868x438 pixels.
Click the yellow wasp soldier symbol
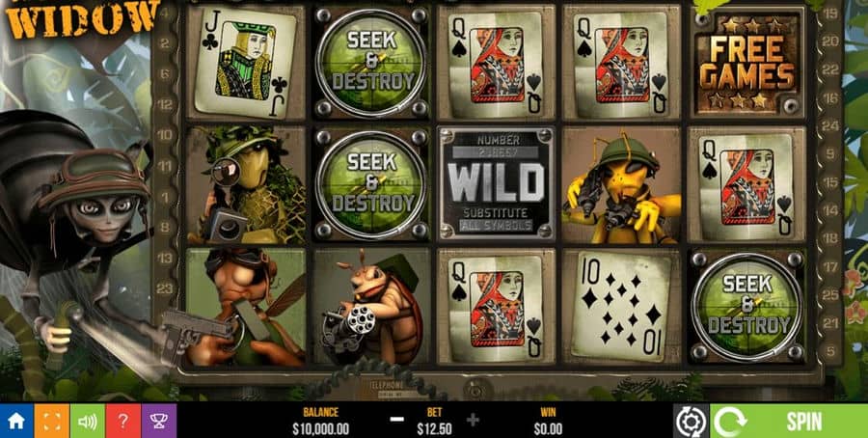[621, 185]
